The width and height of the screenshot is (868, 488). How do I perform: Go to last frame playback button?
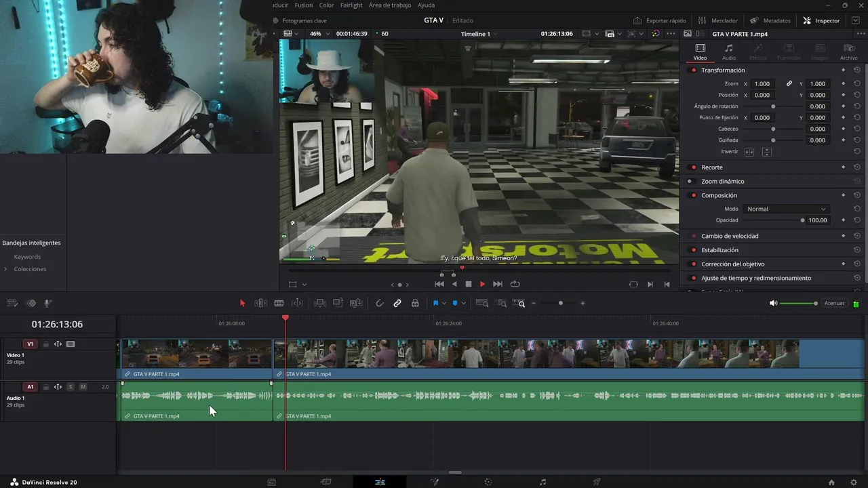point(498,284)
